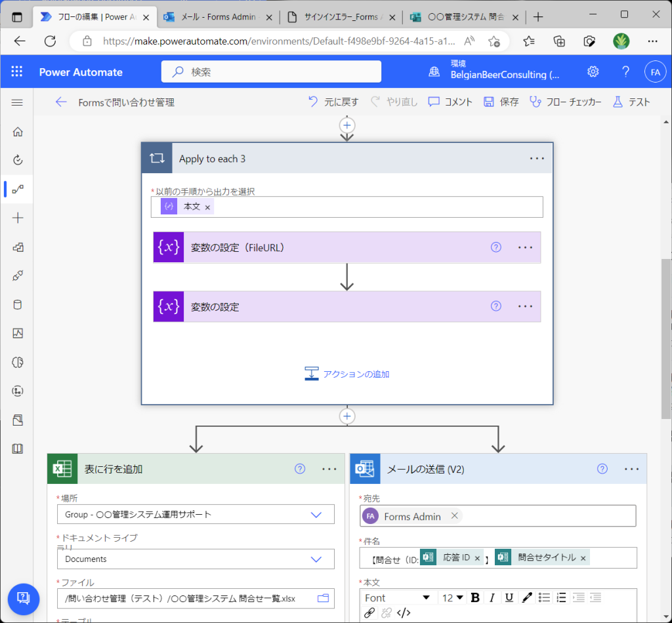Image resolution: width=672 pixels, height=623 pixels.
Task: Toggle code view in mail body editor
Action: pyautogui.click(x=404, y=613)
